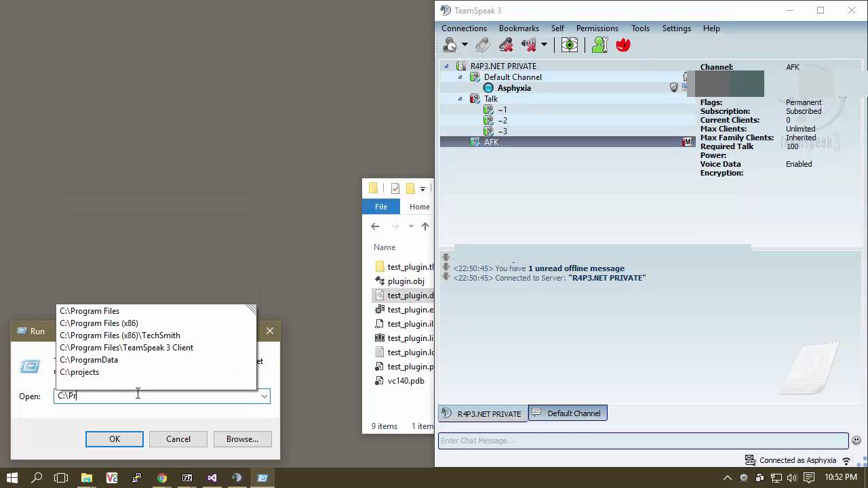Open Chrome from the taskbar

click(162, 478)
